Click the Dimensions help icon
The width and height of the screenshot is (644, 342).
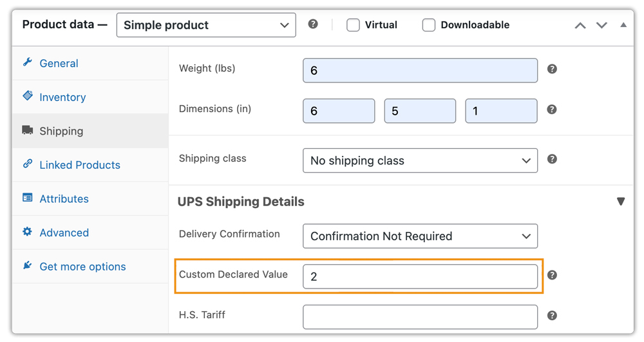[x=552, y=109]
